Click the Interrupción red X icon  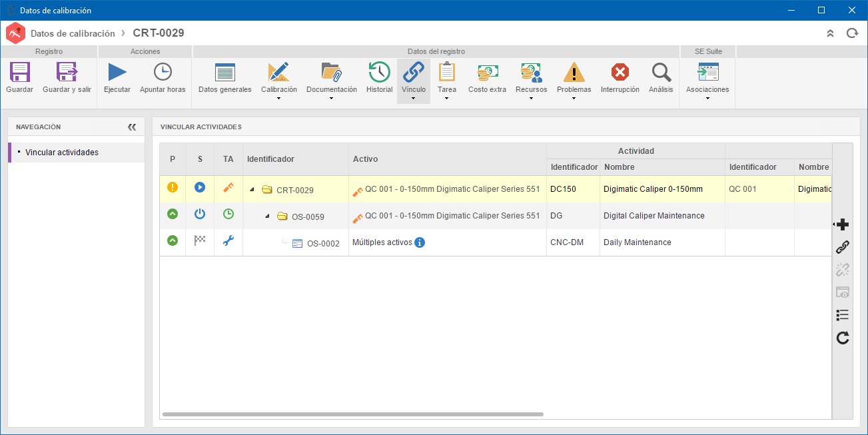[x=620, y=72]
